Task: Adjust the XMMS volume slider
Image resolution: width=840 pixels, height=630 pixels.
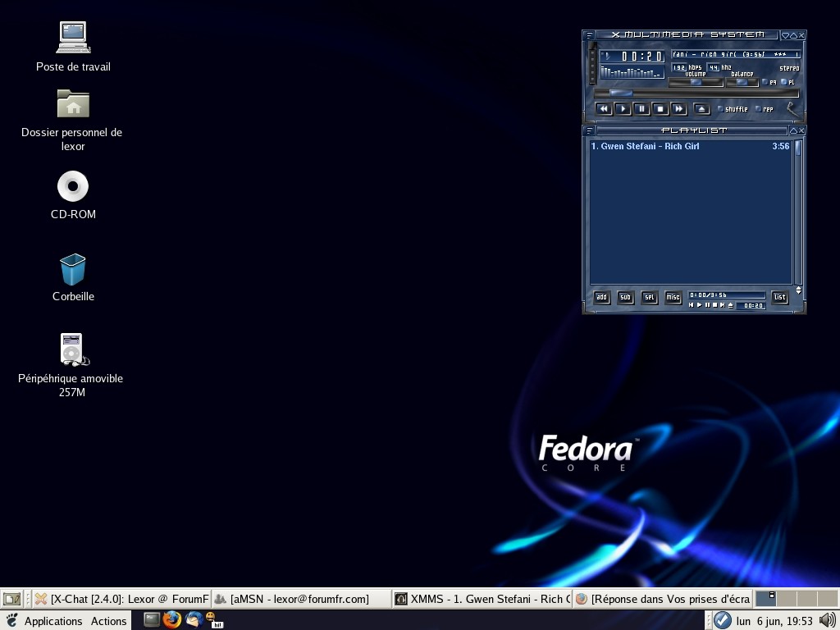Action: click(x=696, y=83)
